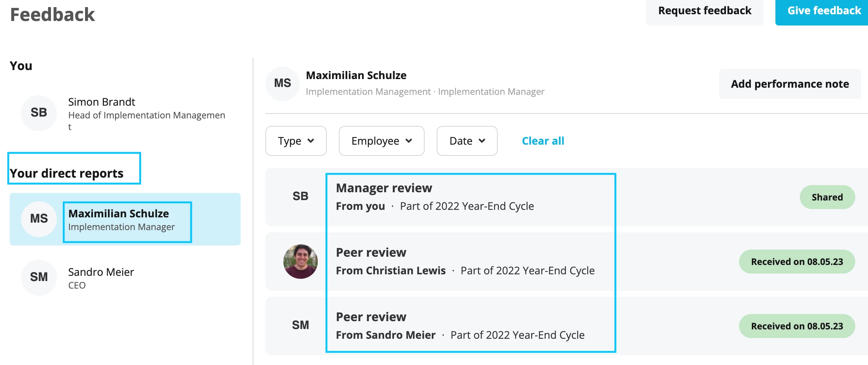Open peer review from Christian Lewis
This screenshot has width=868, height=365.
pyautogui.click(x=567, y=262)
